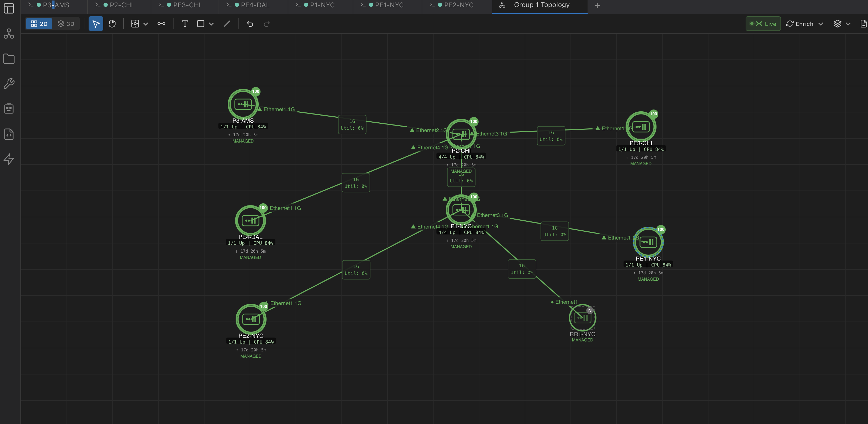Viewport: 868px width, 424px height.
Task: Open the wrench tools sidebar icon
Action: click(9, 83)
